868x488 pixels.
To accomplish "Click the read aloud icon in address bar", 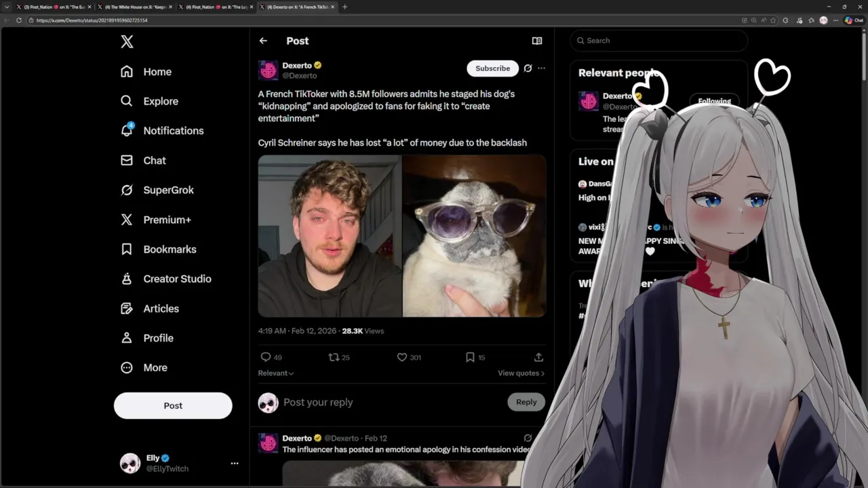I will (x=764, y=20).
